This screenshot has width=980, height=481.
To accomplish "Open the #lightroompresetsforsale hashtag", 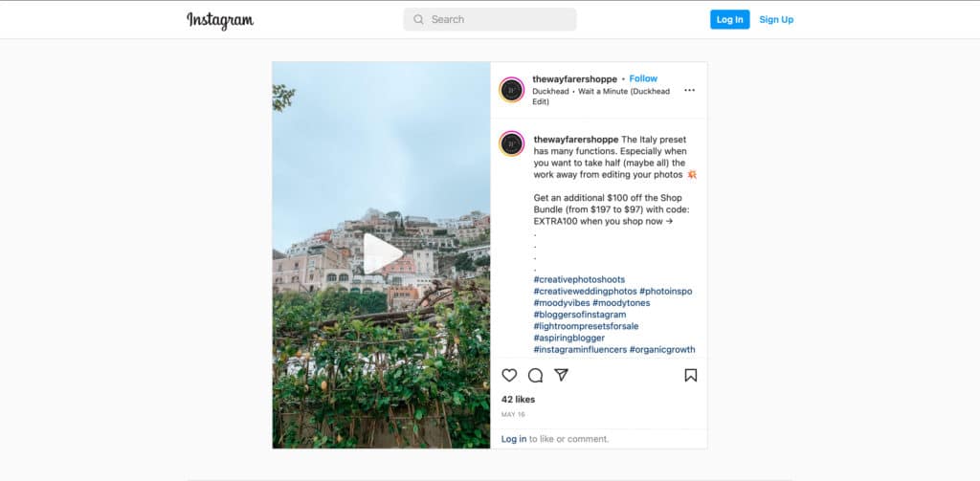I will pos(586,326).
